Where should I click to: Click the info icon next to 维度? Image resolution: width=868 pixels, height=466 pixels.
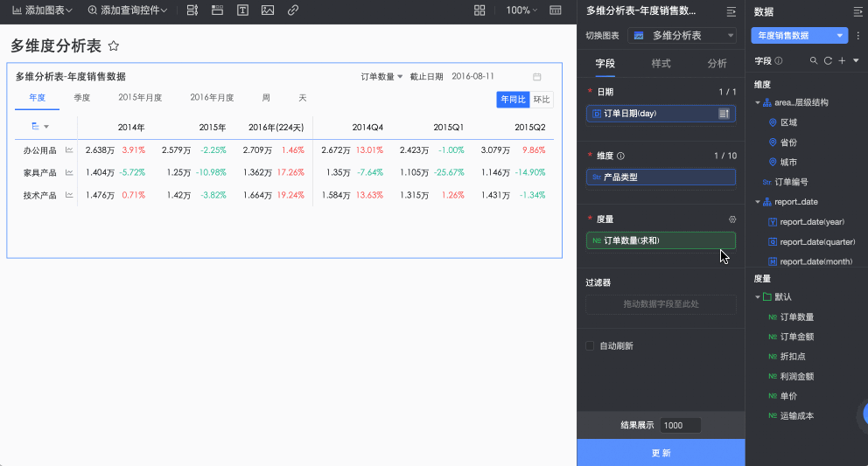(x=620, y=156)
